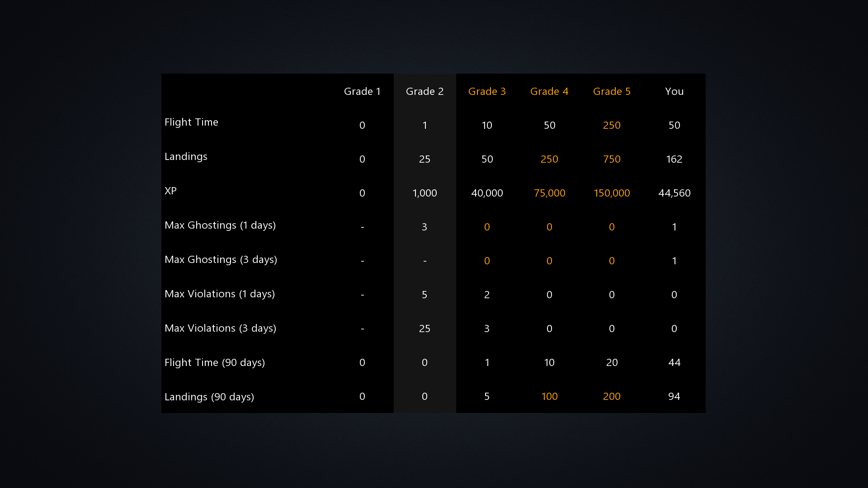The width and height of the screenshot is (868, 488).
Task: Select the Flight Time row label
Action: (x=191, y=122)
